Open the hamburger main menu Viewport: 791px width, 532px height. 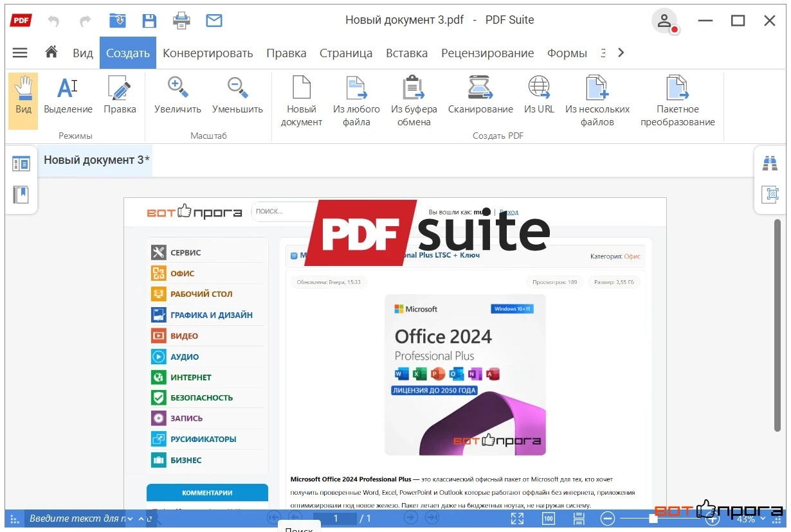coord(20,53)
